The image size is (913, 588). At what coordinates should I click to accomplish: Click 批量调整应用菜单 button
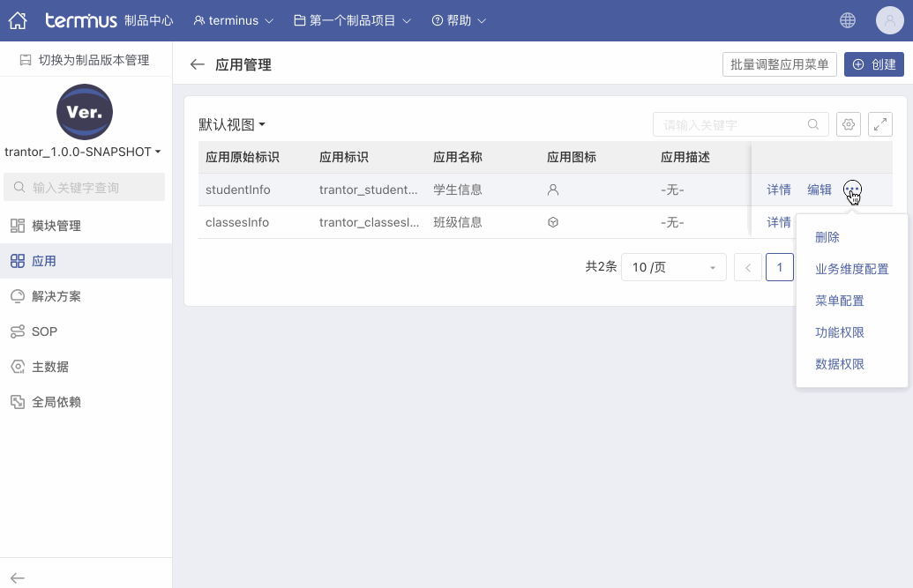click(x=779, y=64)
